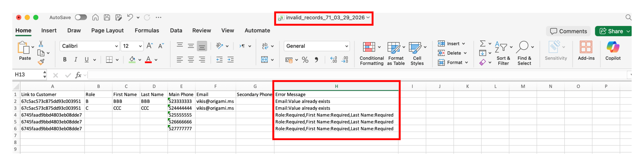Click the Comma Style icon
Image resolution: width=644 pixels, height=166 pixels.
tap(316, 60)
